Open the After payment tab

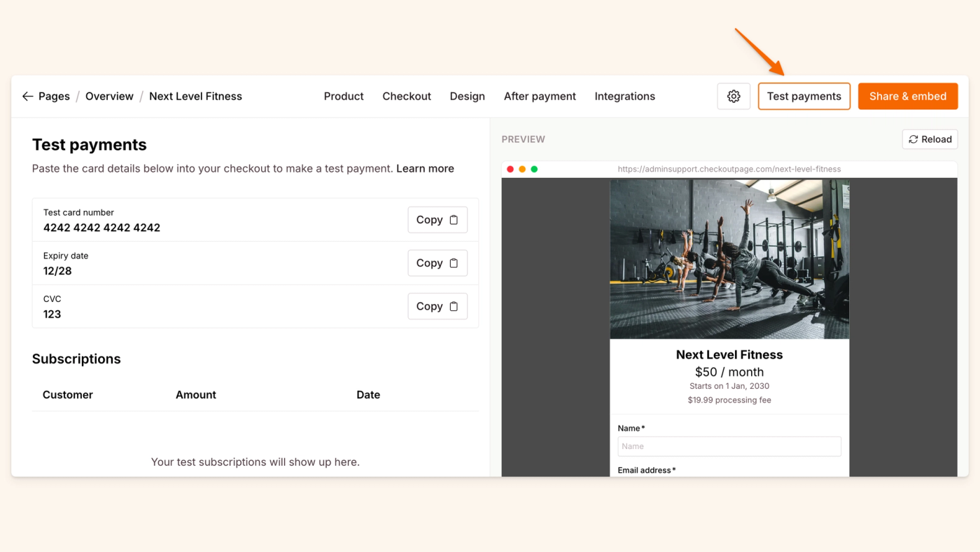(x=540, y=97)
